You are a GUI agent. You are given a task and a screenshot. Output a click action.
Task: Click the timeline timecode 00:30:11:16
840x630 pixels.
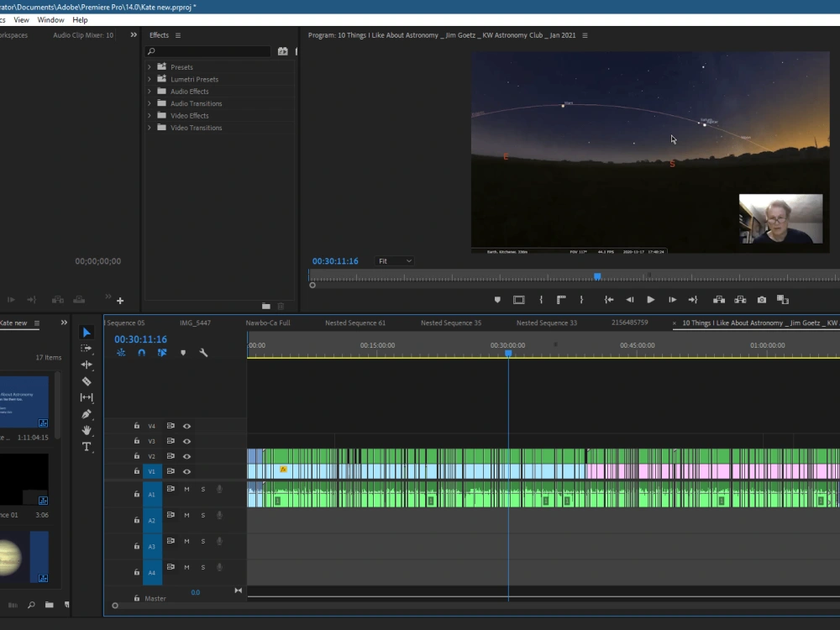[x=140, y=339]
